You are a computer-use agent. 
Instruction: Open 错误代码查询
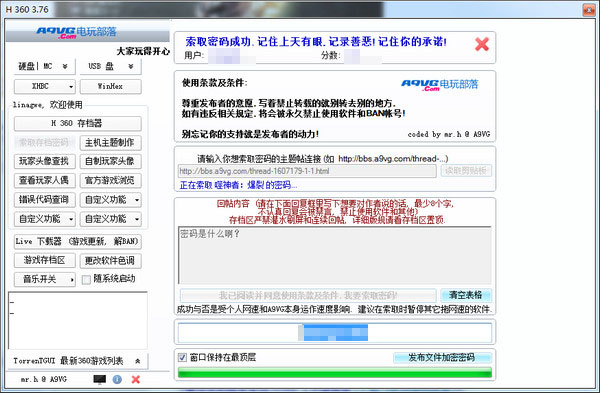pyautogui.click(x=44, y=200)
